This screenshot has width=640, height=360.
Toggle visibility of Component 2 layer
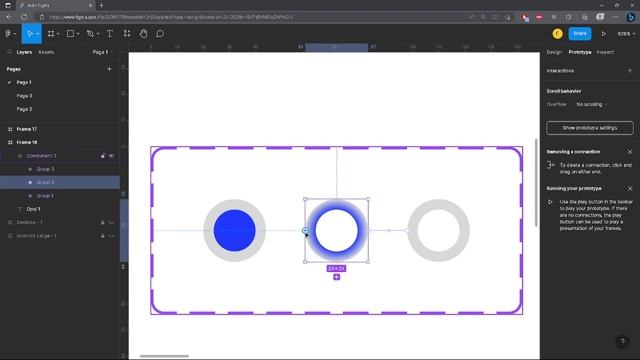pos(111,156)
